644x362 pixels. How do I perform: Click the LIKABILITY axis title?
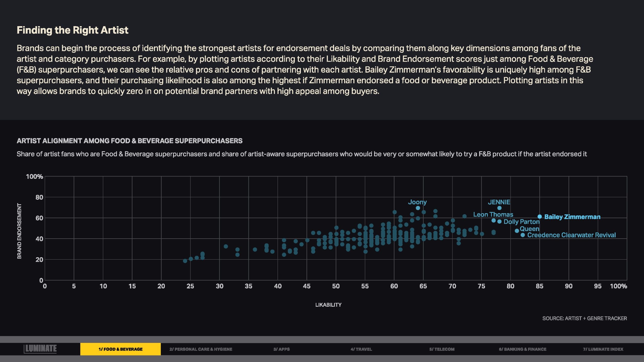tap(328, 305)
